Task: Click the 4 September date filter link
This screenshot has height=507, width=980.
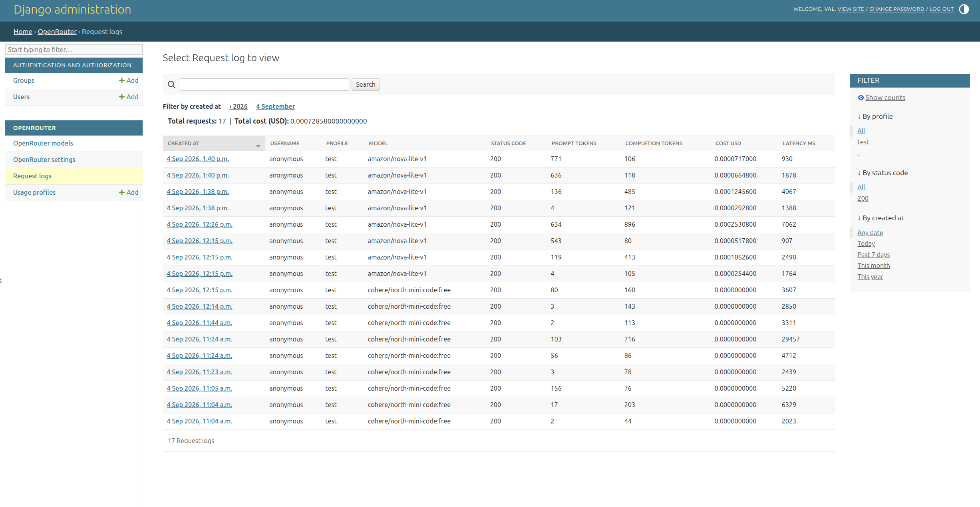Action: coord(275,106)
